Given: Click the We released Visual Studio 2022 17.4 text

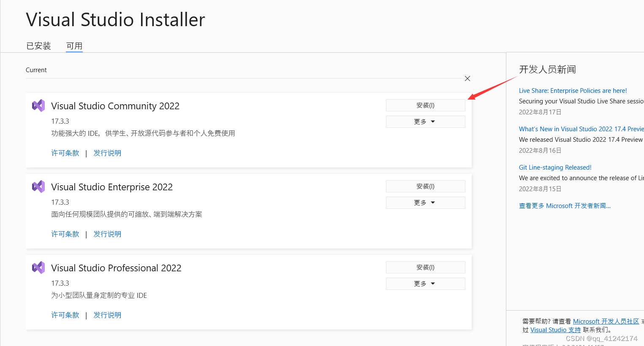Looking at the screenshot, I should 582,140.
